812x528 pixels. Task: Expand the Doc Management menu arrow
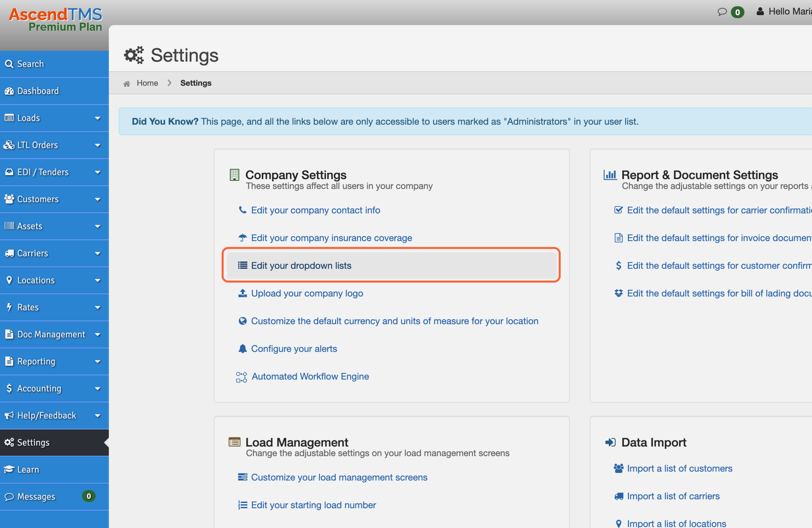(x=98, y=334)
